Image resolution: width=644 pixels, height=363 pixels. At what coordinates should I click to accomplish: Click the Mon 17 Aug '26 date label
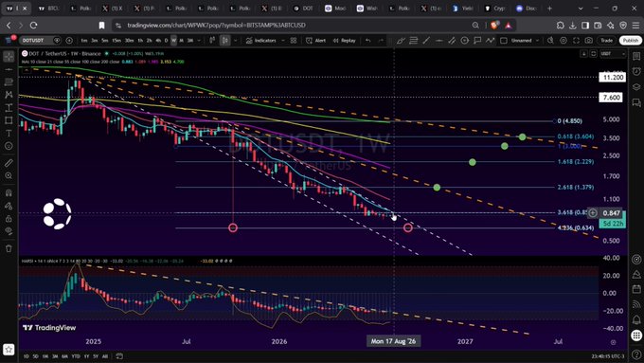tap(393, 341)
